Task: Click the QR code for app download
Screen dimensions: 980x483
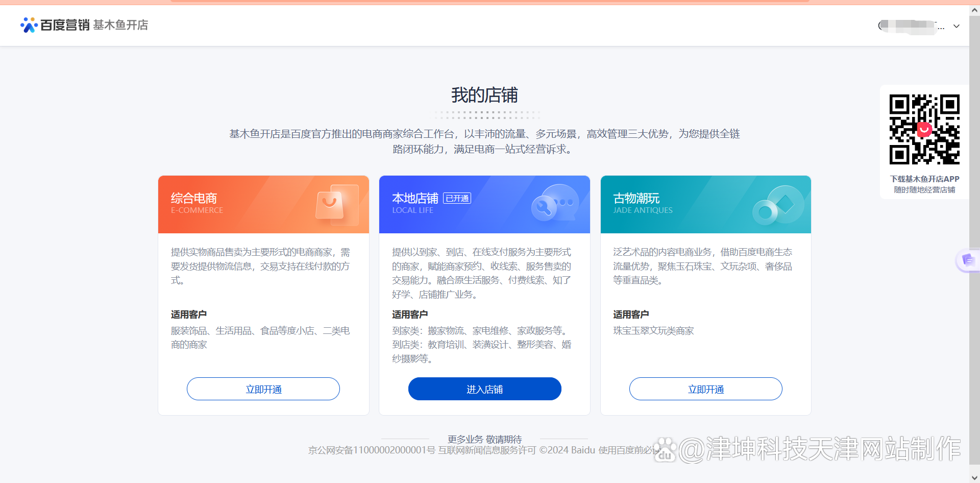Action: [x=924, y=130]
